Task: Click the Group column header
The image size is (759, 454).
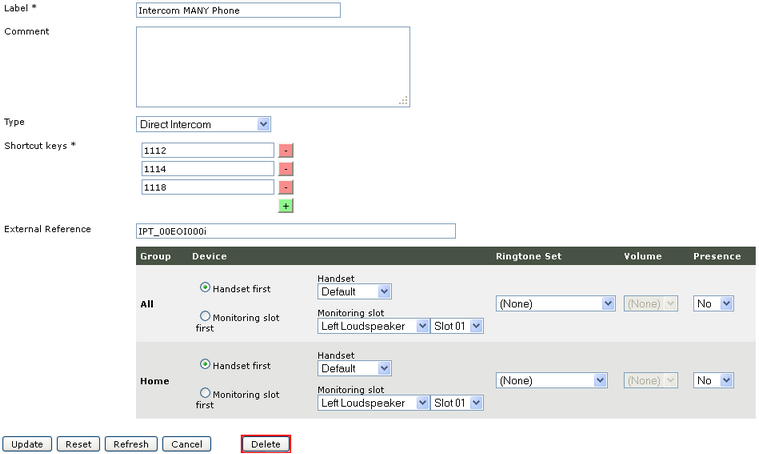Action: pos(155,257)
